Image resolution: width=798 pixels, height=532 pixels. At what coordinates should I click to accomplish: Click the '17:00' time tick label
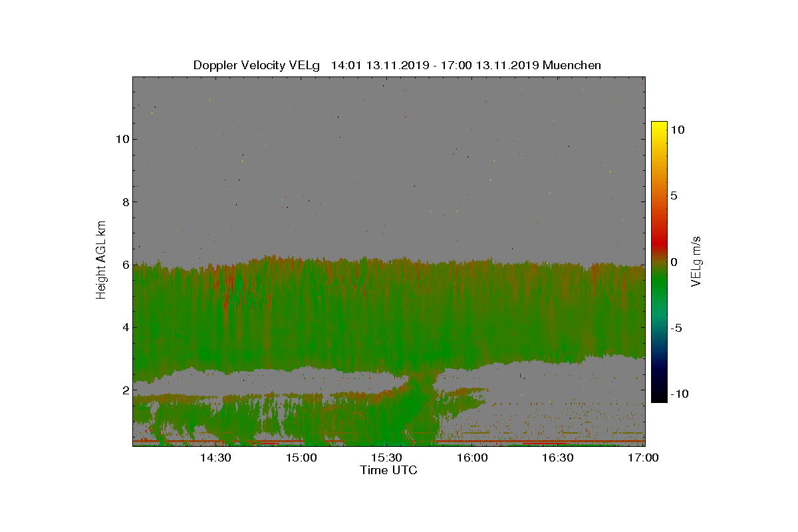[x=642, y=458]
